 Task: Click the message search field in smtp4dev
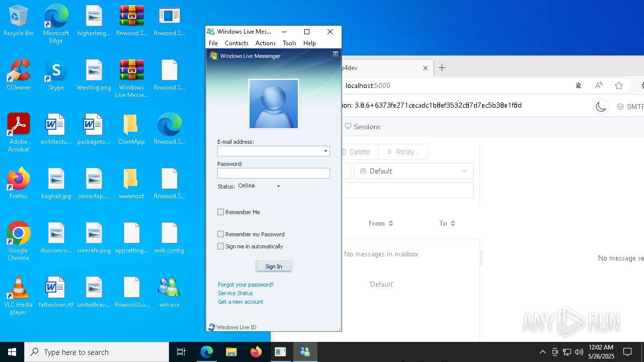[x=408, y=190]
